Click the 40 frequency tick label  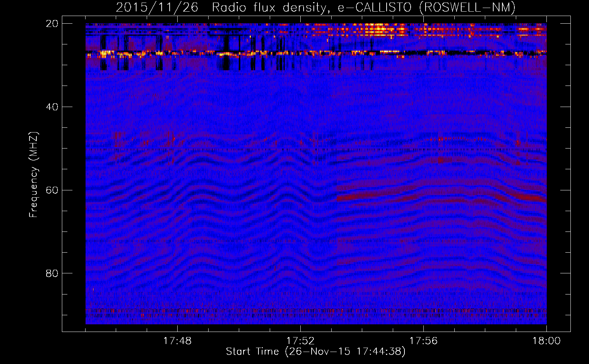pyautogui.click(x=52, y=107)
